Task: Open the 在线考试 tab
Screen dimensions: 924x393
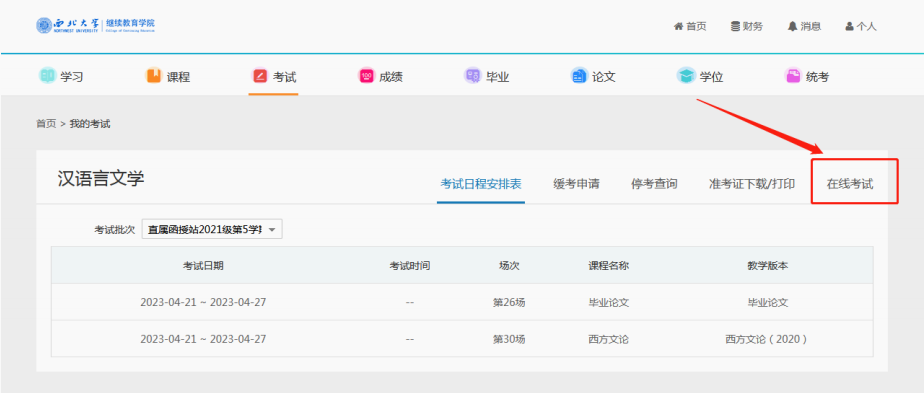Action: [x=850, y=184]
